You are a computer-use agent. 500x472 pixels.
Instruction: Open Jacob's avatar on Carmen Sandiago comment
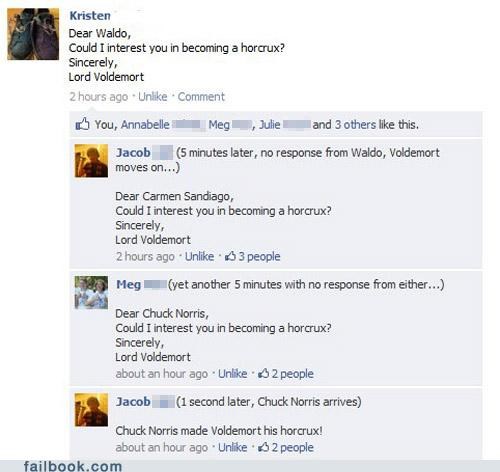[x=91, y=161]
